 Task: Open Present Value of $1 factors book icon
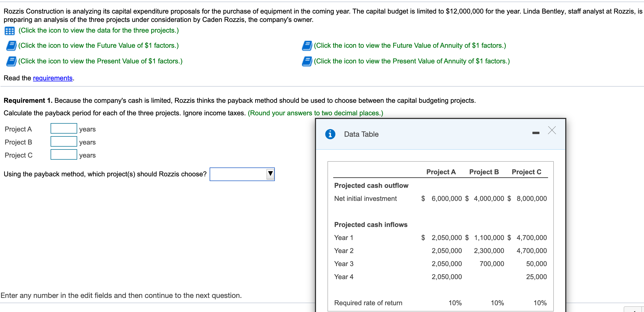tap(11, 62)
